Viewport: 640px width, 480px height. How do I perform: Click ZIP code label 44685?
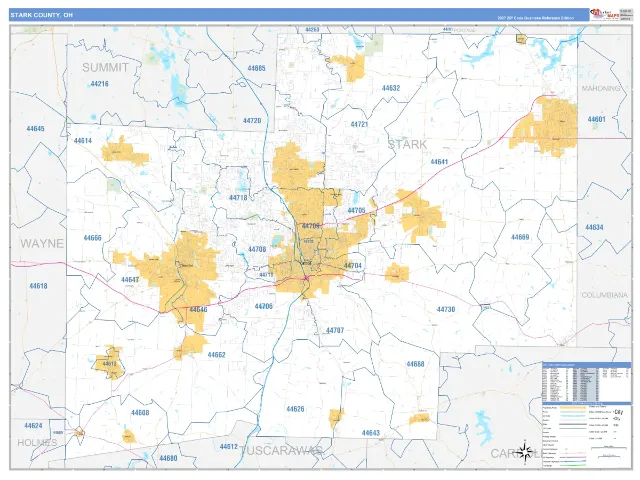[x=256, y=68]
